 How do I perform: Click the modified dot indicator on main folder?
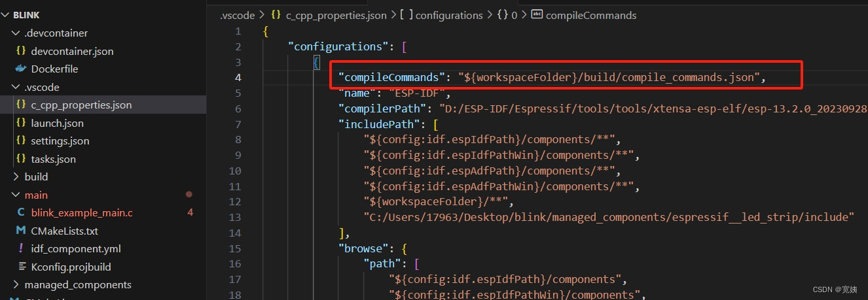[189, 195]
